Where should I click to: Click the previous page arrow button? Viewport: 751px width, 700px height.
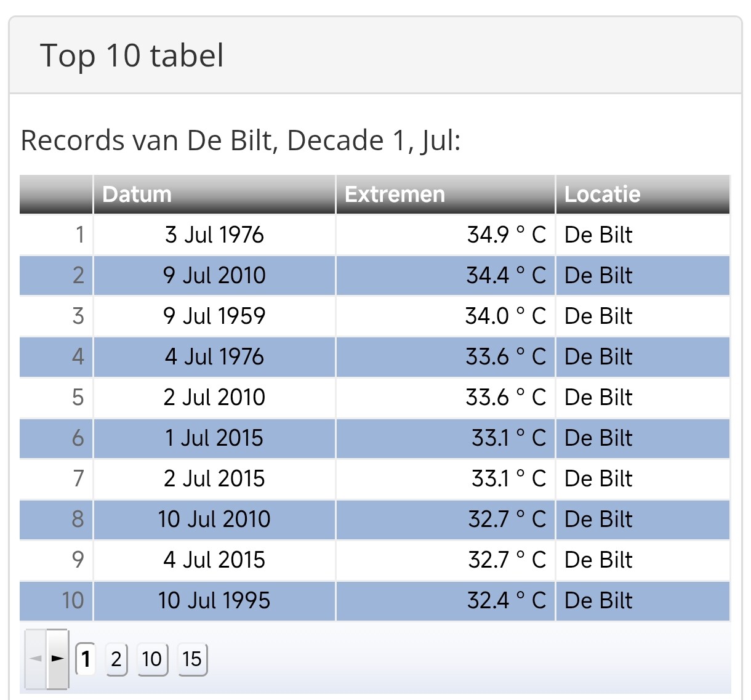(x=36, y=659)
